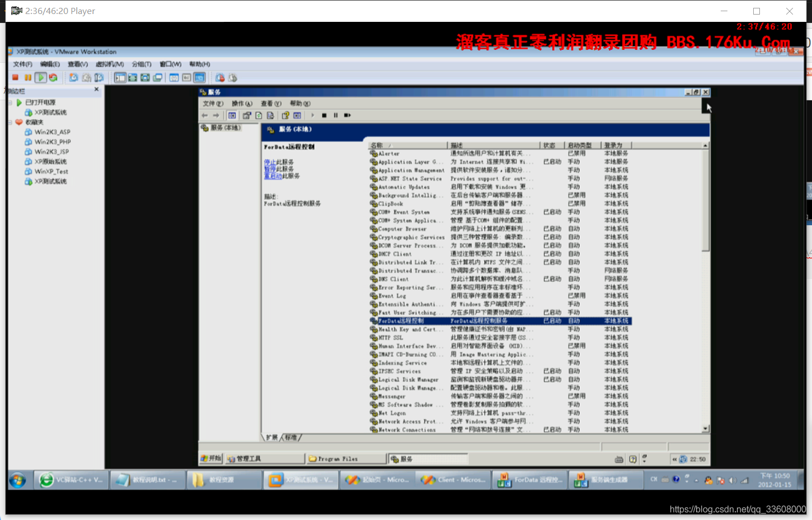Image resolution: width=812 pixels, height=520 pixels.
Task: Select Win2K3_PHP in the favorites tree
Action: [x=48, y=142]
